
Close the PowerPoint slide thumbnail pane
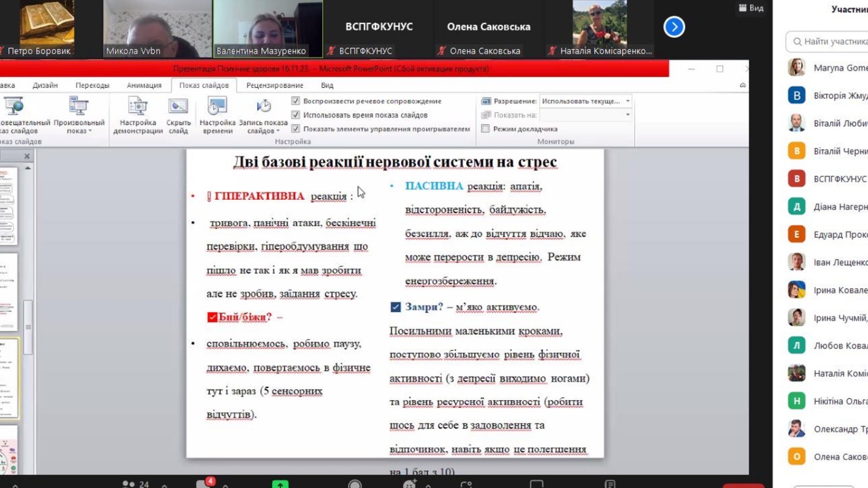click(27, 156)
